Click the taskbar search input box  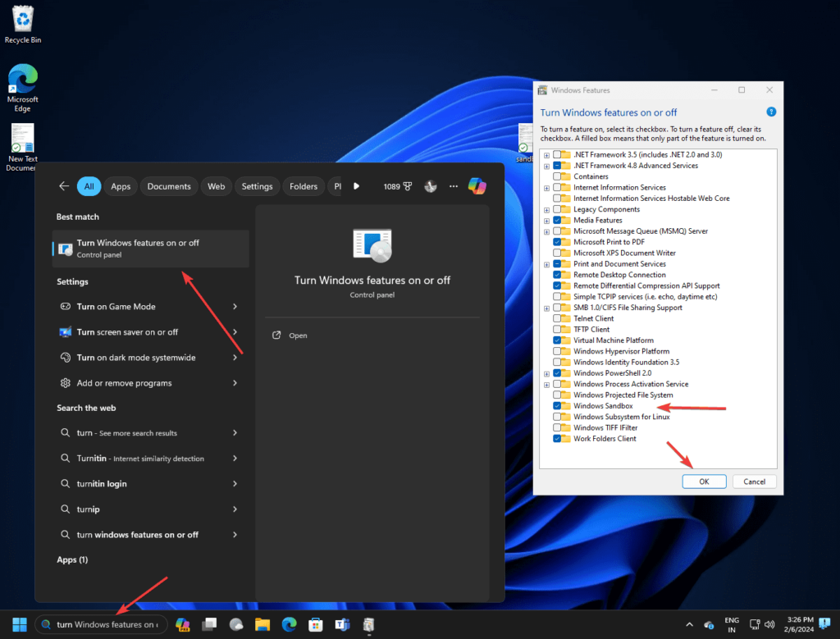(101, 624)
